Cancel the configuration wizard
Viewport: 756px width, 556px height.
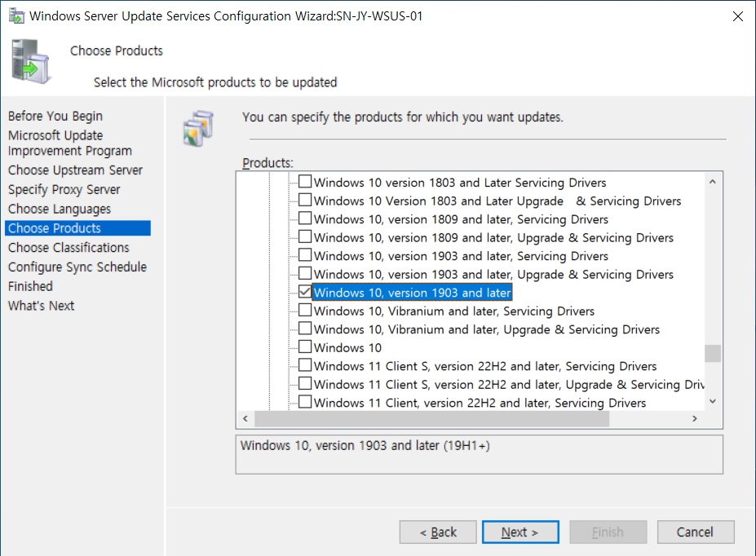tap(696, 532)
